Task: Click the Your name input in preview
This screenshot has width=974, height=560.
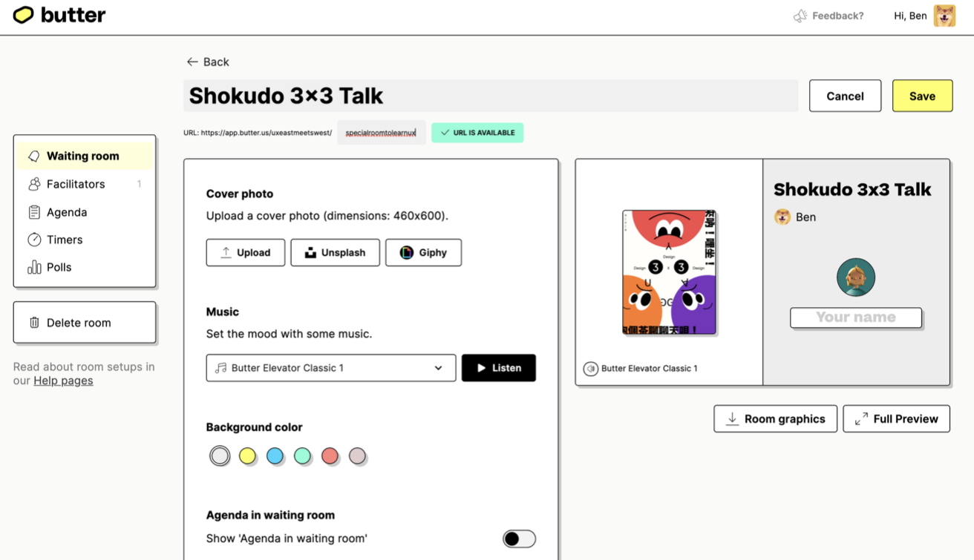Action: pyautogui.click(x=856, y=317)
